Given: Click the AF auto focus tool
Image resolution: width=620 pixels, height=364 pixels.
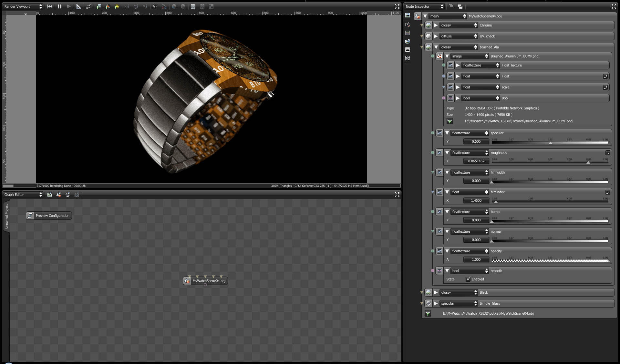Looking at the screenshot, I should click(x=155, y=6).
